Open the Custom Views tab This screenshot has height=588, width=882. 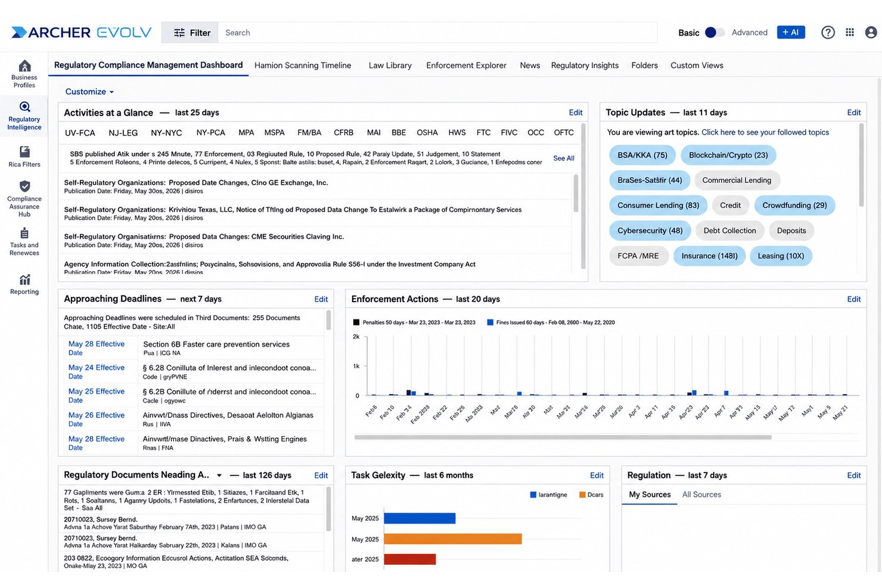click(697, 66)
